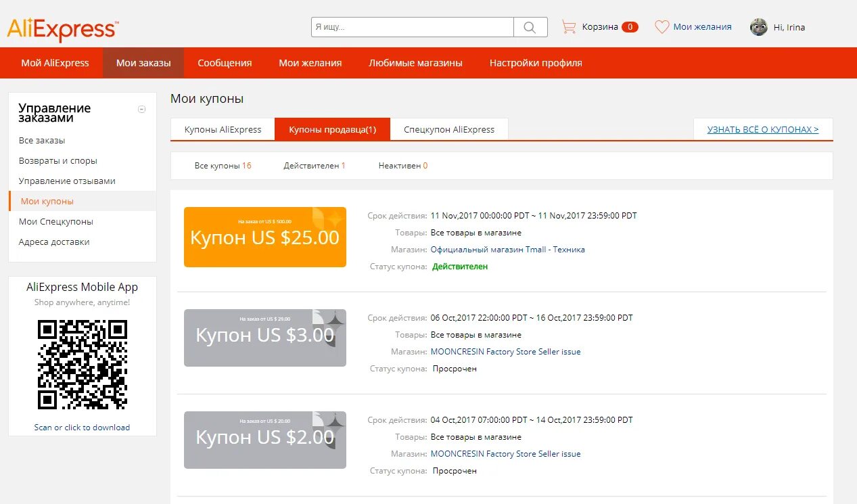Click Просрочен status of $2.00 coupon
857x504 pixels.
455,471
